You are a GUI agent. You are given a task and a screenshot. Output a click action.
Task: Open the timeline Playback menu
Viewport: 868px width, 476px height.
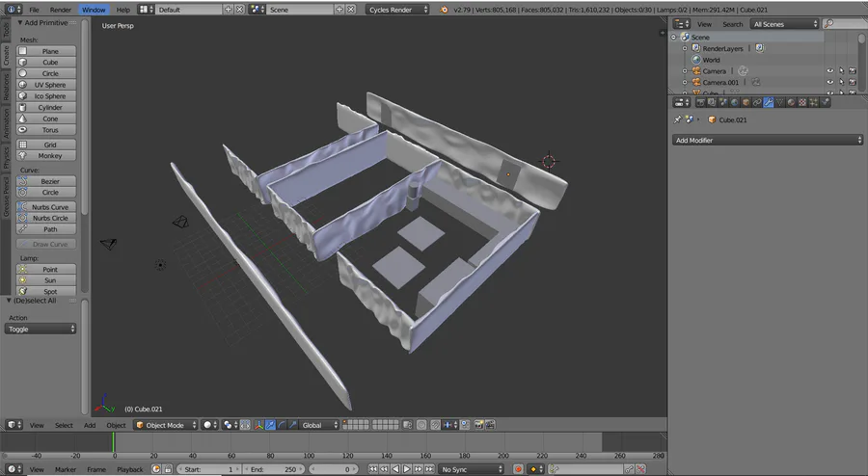point(129,469)
